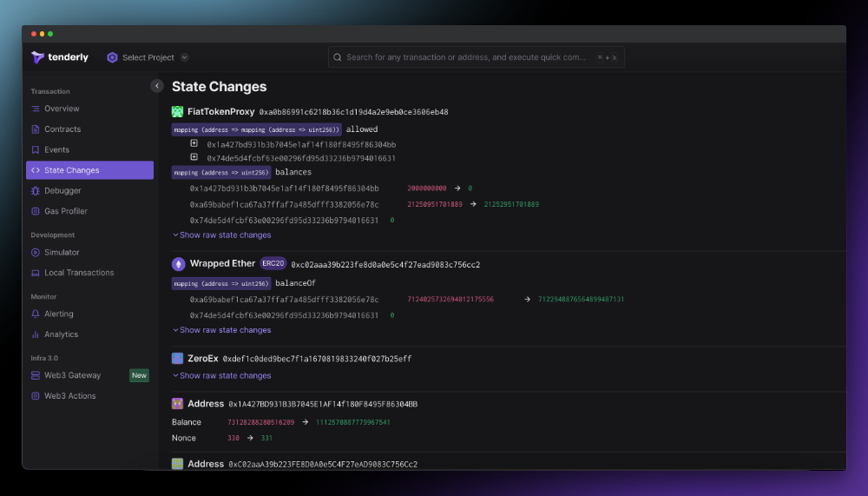Open the Select Project dropdown

click(148, 57)
